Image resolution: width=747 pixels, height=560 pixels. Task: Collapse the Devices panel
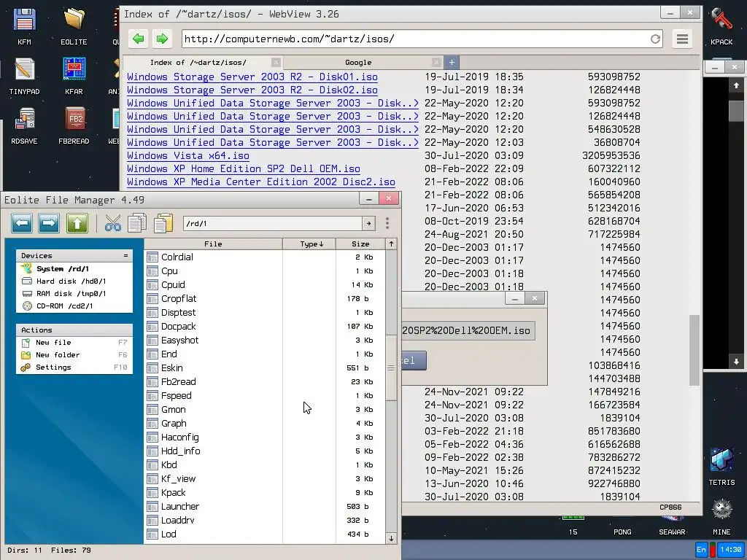click(x=125, y=256)
